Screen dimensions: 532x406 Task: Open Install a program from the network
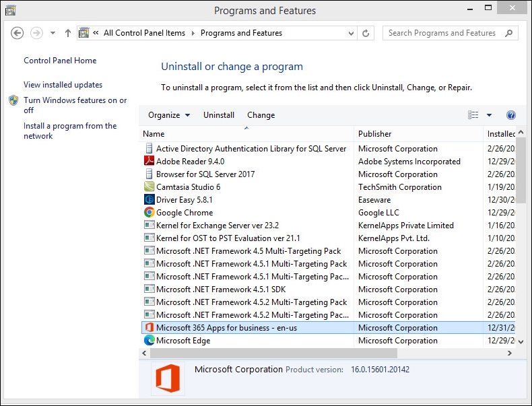(x=70, y=131)
